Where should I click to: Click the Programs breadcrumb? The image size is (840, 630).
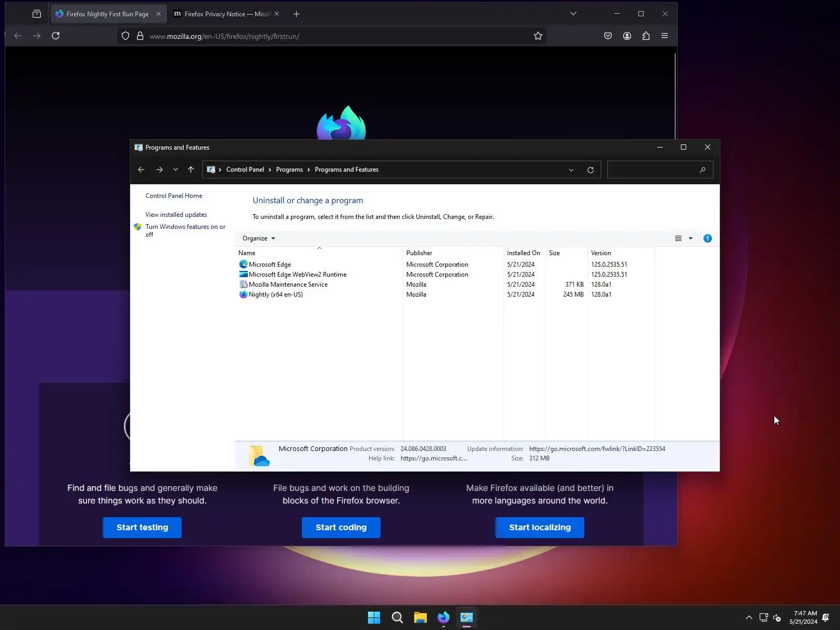click(289, 170)
